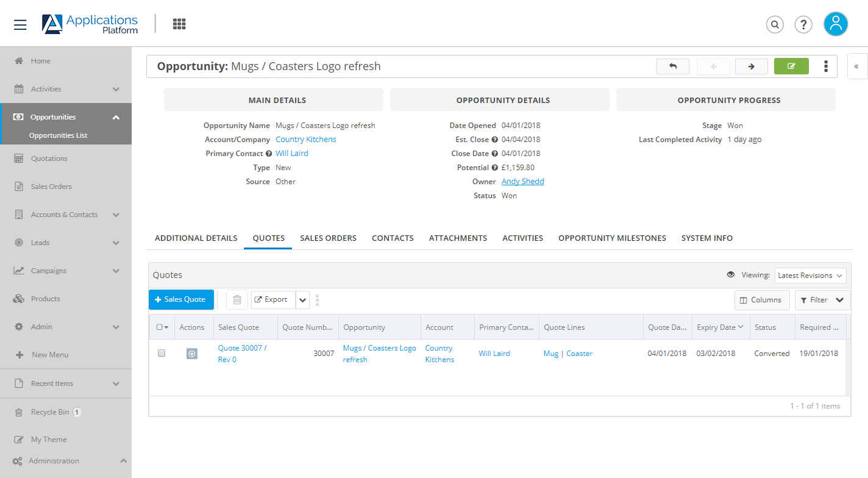The image size is (868, 478).
Task: Click Potential help icon
Action: click(495, 168)
